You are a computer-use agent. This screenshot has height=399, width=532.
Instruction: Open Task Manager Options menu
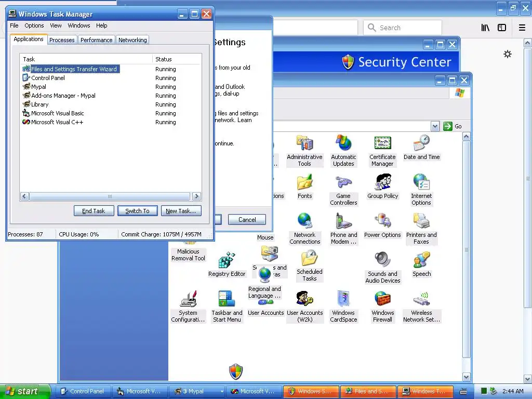coord(34,25)
